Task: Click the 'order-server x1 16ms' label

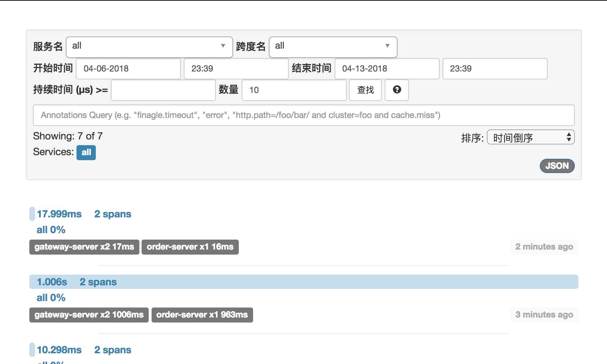Action: (190, 247)
